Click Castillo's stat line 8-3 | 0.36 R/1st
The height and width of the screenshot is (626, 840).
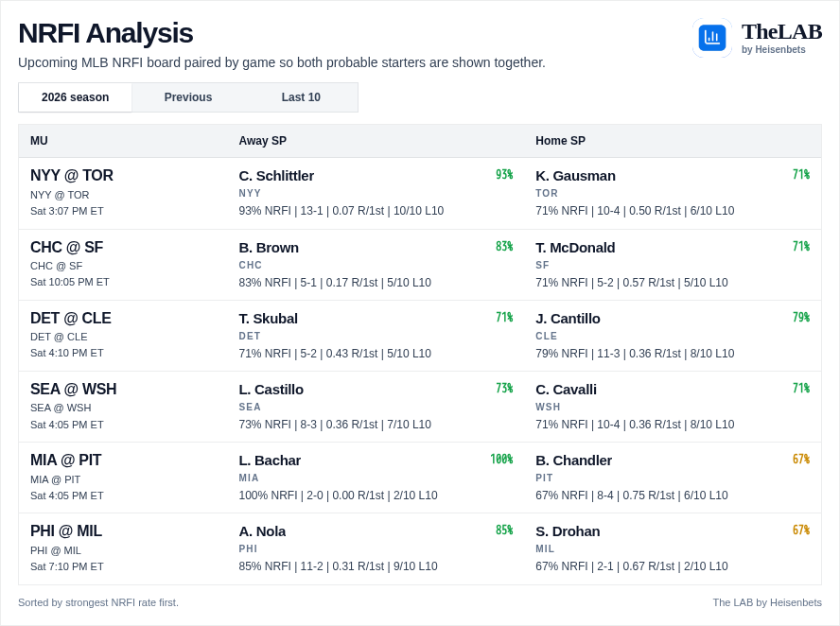coord(335,425)
